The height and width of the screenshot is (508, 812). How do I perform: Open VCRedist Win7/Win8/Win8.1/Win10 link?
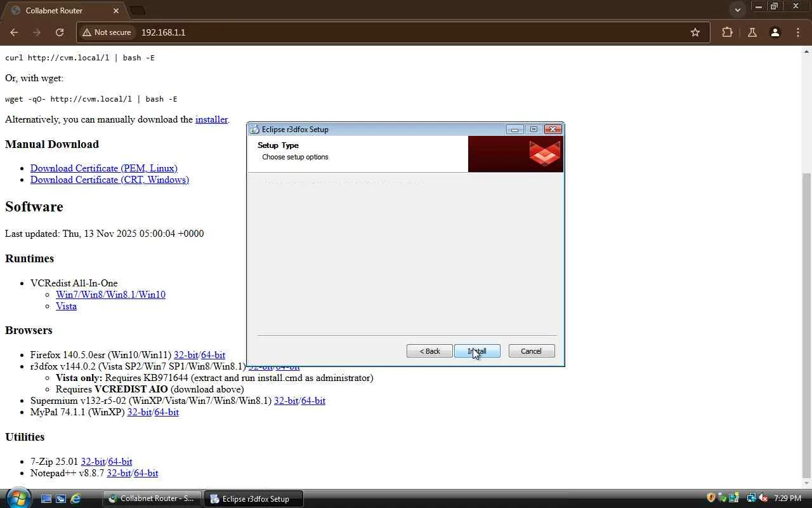(x=110, y=295)
